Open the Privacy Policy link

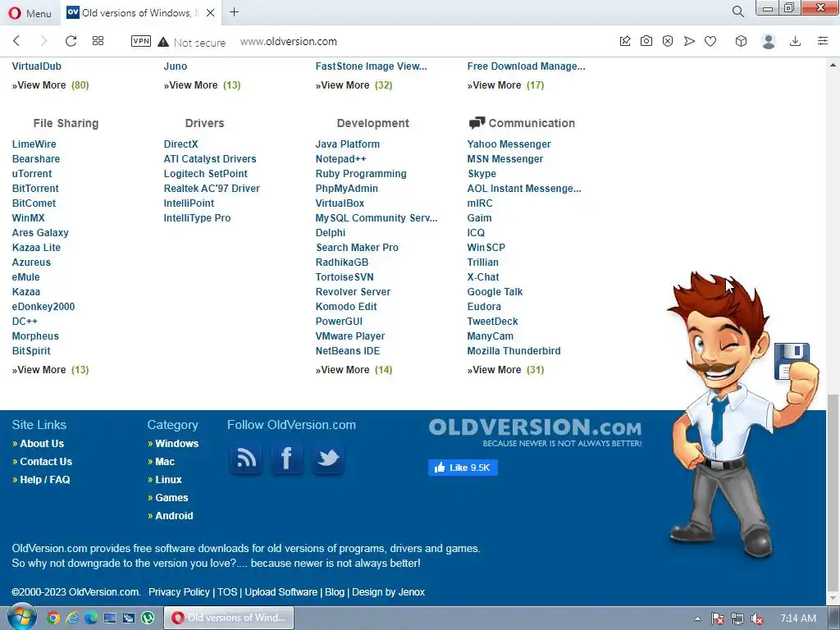point(179,592)
